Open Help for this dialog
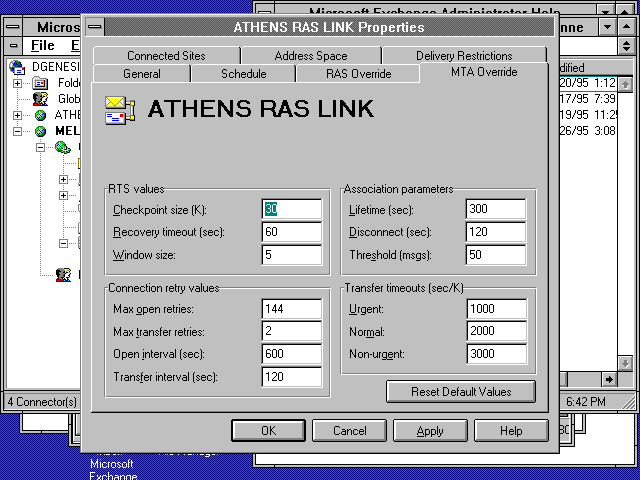The image size is (640, 480). click(x=511, y=431)
